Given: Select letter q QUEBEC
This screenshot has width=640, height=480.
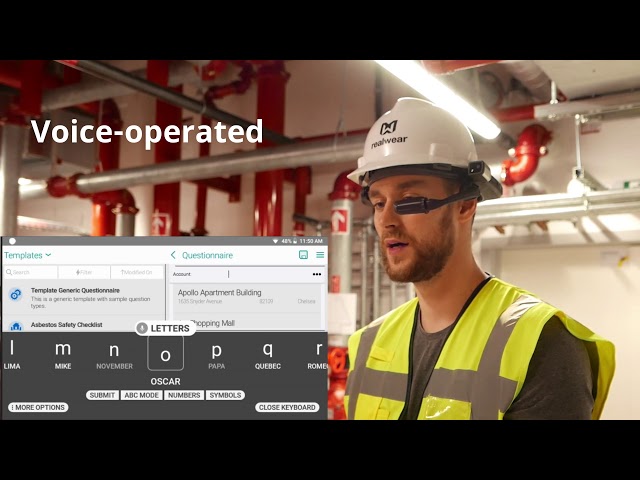Looking at the screenshot, I should [268, 355].
